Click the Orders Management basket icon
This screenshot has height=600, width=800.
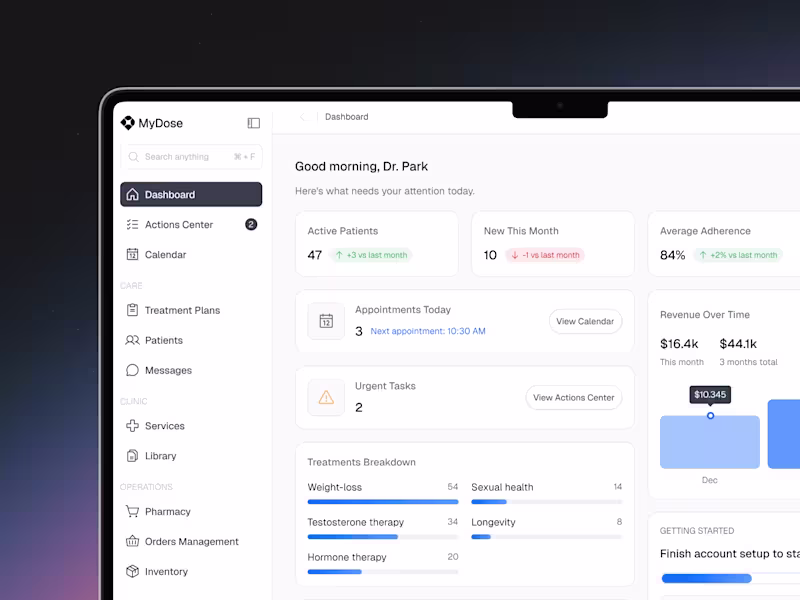click(x=132, y=541)
